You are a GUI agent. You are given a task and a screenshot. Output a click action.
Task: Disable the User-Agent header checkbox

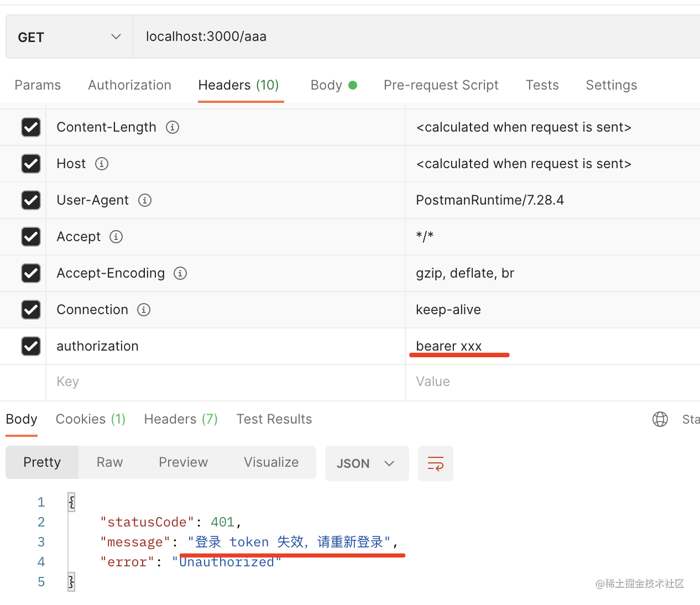pyautogui.click(x=31, y=200)
